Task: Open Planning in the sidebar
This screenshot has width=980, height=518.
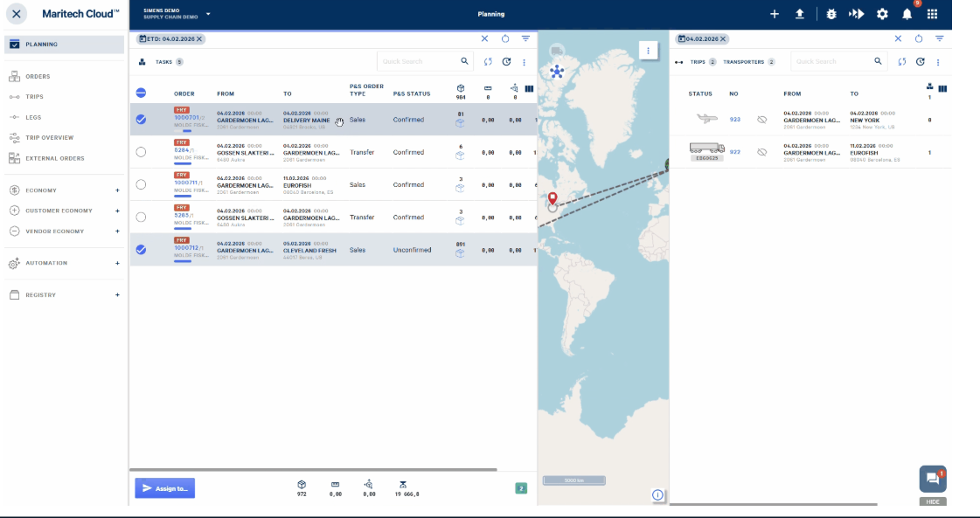Action: click(x=65, y=45)
